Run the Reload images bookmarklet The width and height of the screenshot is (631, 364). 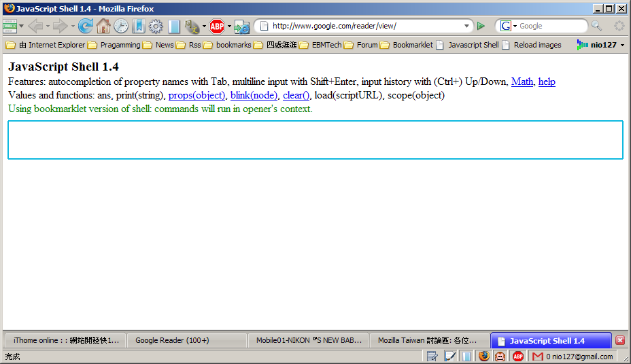click(531, 45)
